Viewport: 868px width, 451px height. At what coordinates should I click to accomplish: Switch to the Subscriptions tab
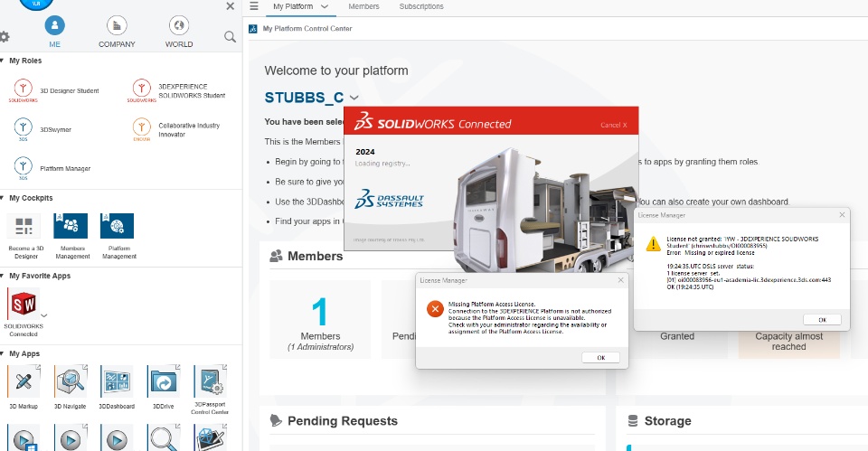pos(421,6)
